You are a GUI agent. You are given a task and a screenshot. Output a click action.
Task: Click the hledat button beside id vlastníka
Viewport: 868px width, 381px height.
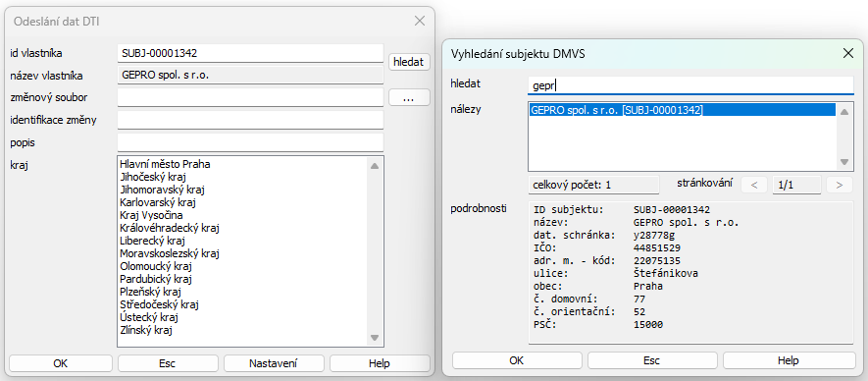pyautogui.click(x=409, y=62)
